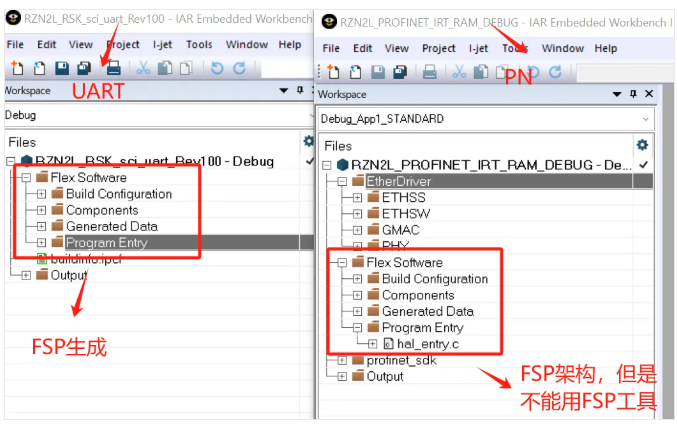This screenshot has height=429, width=677.
Task: Expand Generated Data in UART window
Action: pyautogui.click(x=41, y=227)
